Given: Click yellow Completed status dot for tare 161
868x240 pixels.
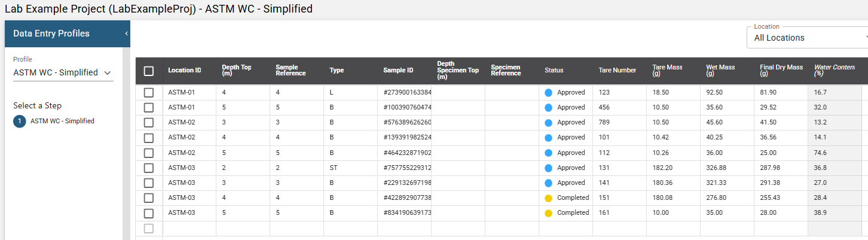Looking at the screenshot, I should click(x=549, y=213).
